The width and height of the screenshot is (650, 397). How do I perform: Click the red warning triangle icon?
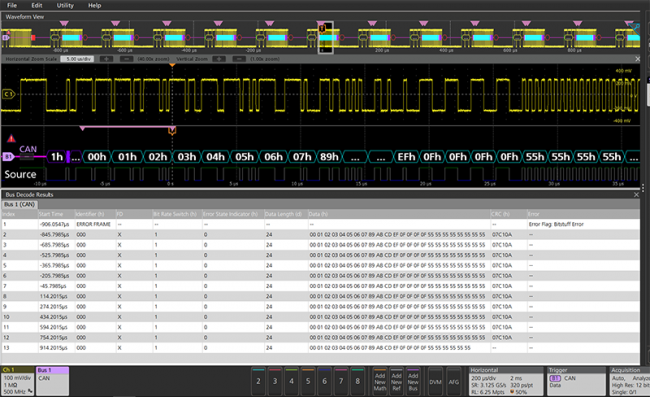(11, 138)
